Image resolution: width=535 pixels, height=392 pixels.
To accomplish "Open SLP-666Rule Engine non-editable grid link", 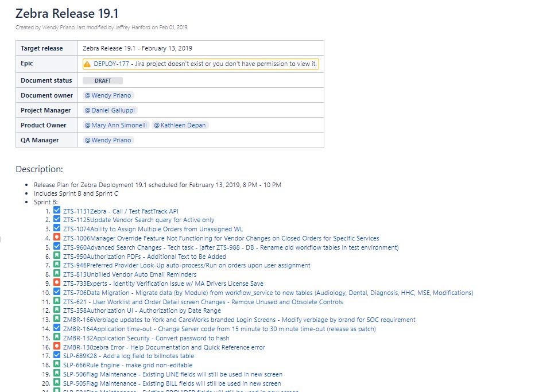I will [127, 365].
